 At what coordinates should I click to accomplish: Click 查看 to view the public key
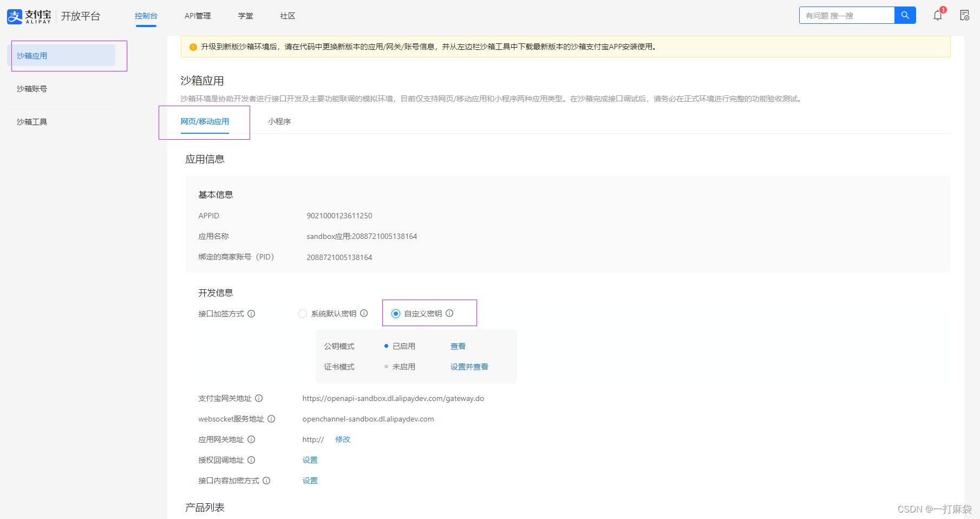(x=458, y=346)
